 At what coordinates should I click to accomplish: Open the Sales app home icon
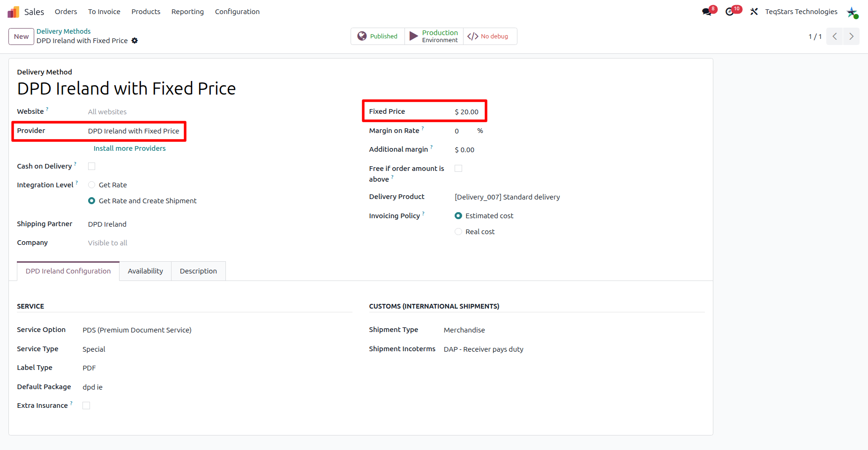(13, 12)
